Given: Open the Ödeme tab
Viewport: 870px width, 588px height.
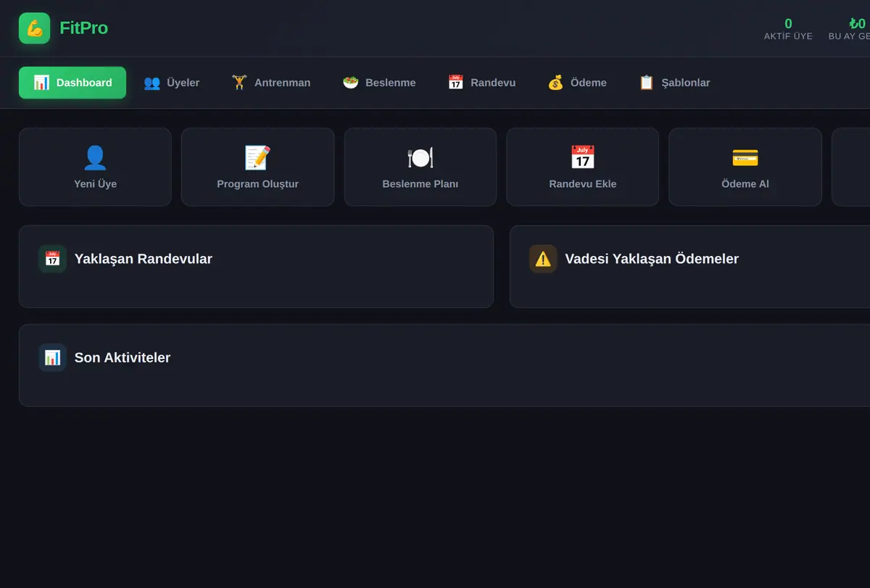Looking at the screenshot, I should pos(577,83).
